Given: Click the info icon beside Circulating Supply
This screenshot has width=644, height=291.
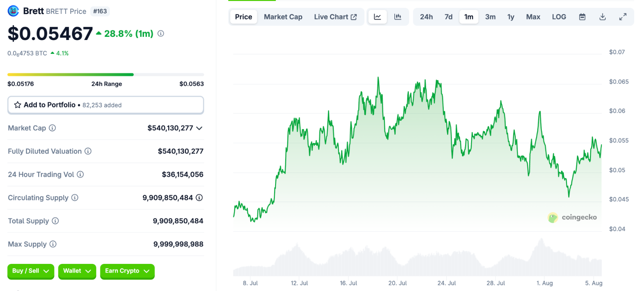Looking at the screenshot, I should click(74, 198).
